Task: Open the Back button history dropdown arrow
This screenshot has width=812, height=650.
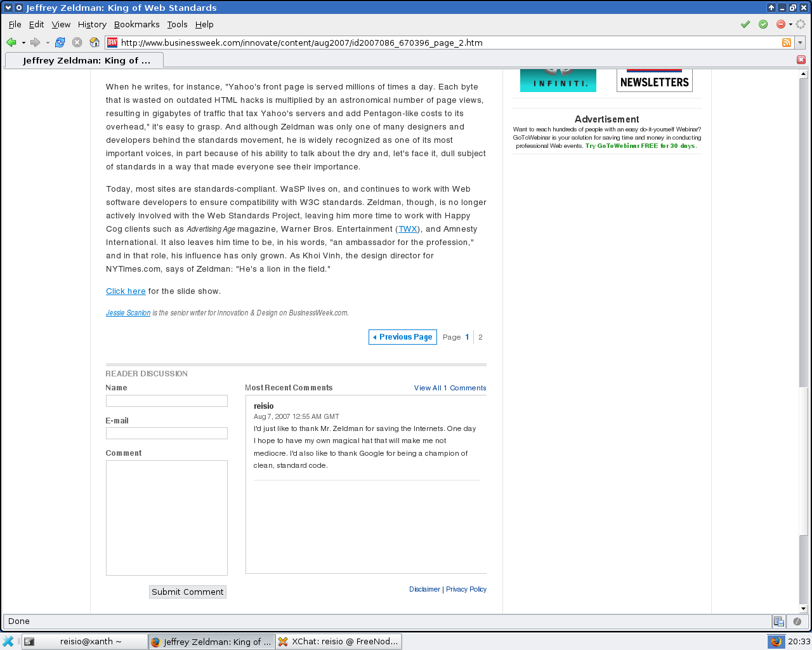Action: point(23,43)
